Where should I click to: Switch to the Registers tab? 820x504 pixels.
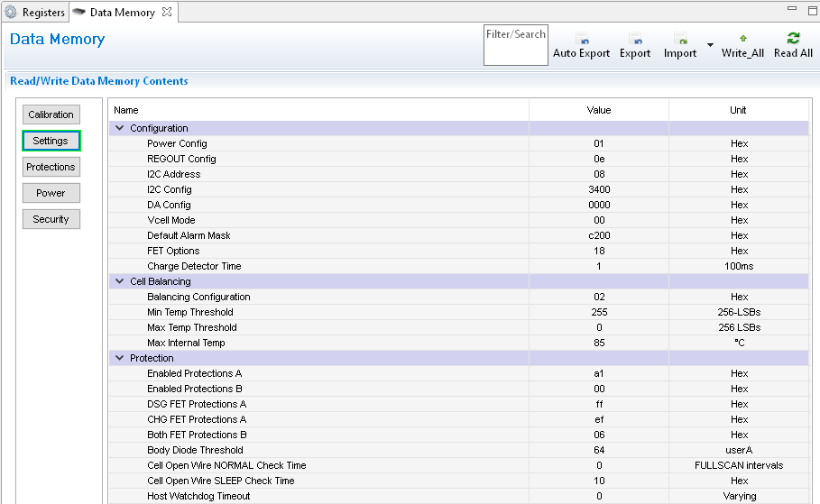[36, 13]
